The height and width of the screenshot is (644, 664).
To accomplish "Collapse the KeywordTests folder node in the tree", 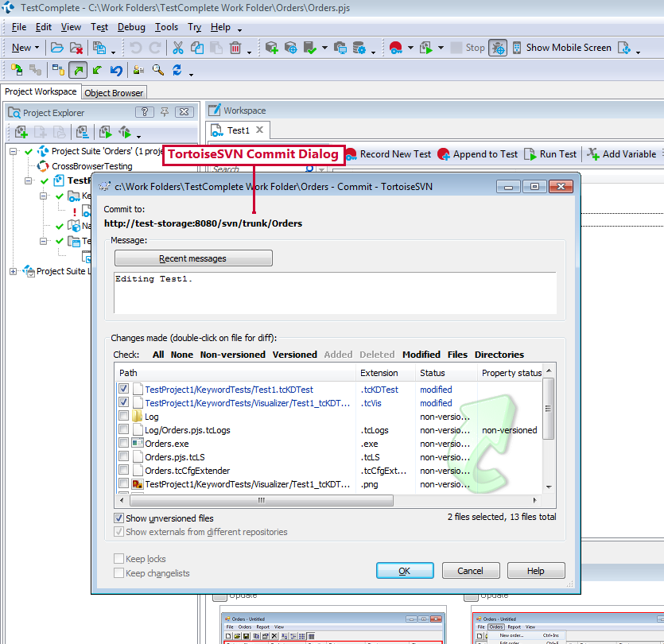I will pyautogui.click(x=43, y=196).
